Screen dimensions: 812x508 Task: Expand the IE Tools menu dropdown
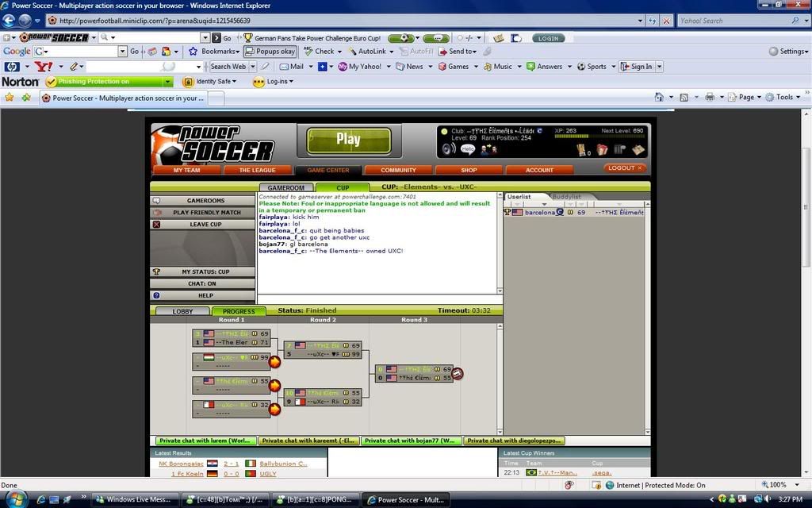click(784, 97)
